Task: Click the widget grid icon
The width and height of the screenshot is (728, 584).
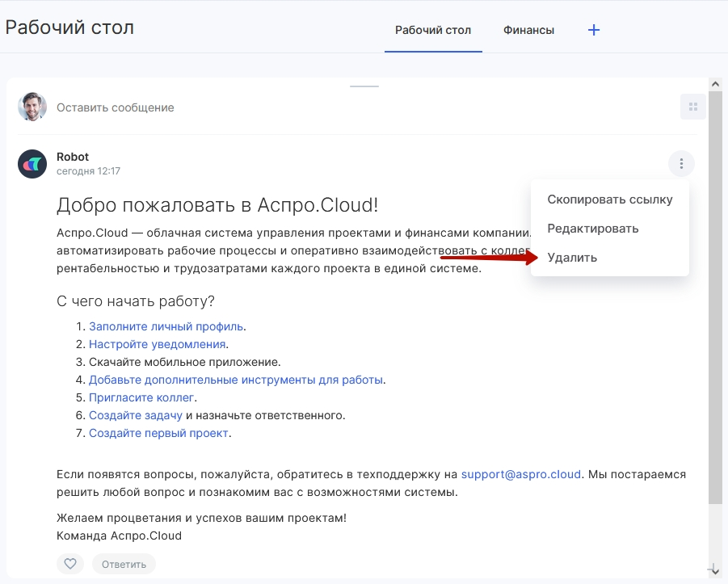Action: (x=693, y=107)
